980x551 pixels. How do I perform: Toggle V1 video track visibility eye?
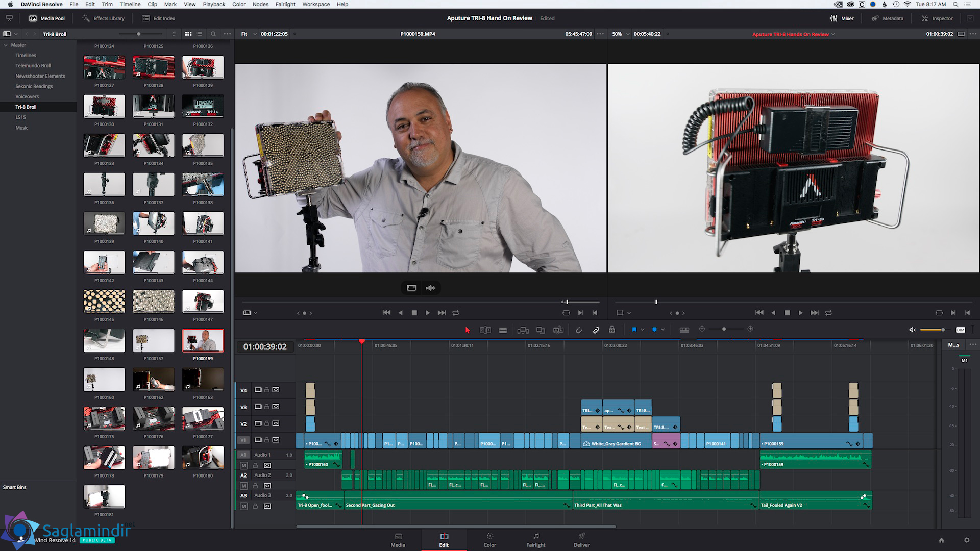pos(258,440)
